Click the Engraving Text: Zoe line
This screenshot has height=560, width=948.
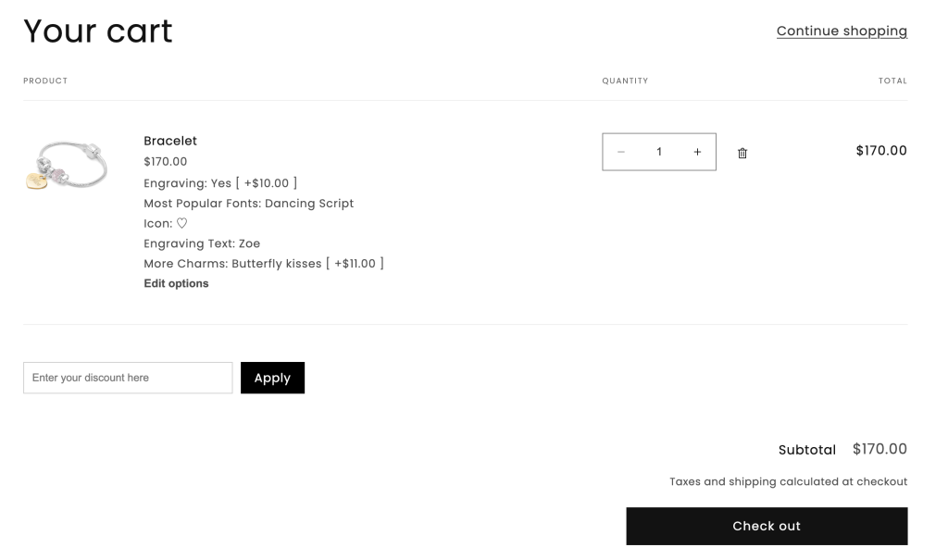202,243
